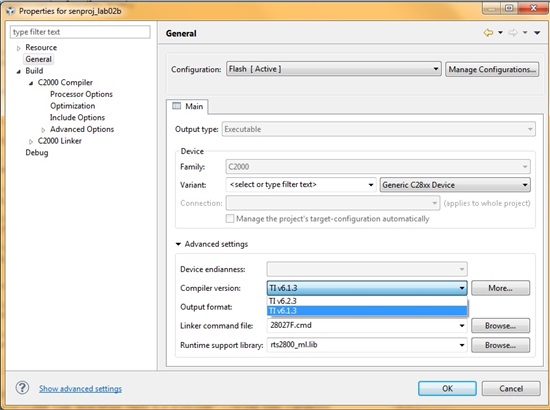Open the Generic C28xx Device dropdown
The height and width of the screenshot is (410, 550).
click(x=455, y=185)
